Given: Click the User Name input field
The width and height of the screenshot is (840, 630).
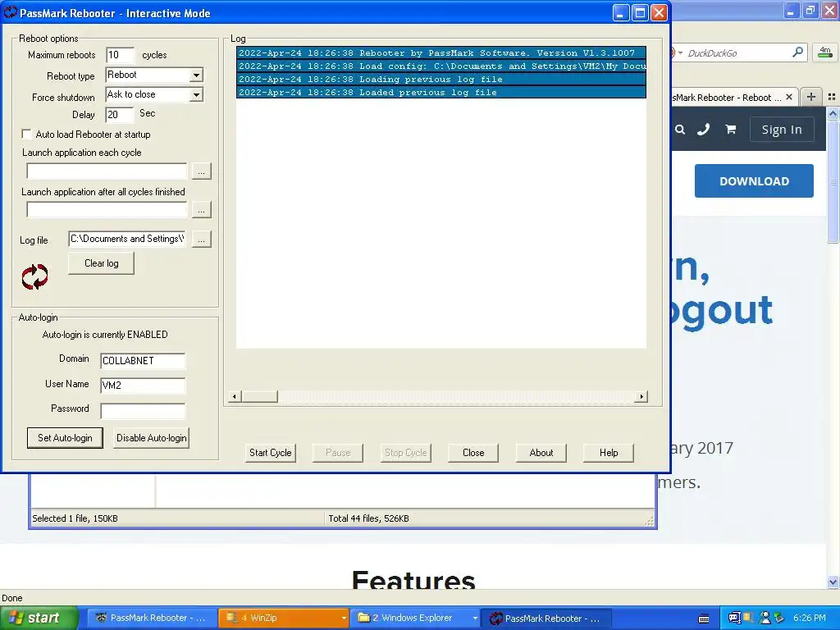Looking at the screenshot, I should pos(143,386).
